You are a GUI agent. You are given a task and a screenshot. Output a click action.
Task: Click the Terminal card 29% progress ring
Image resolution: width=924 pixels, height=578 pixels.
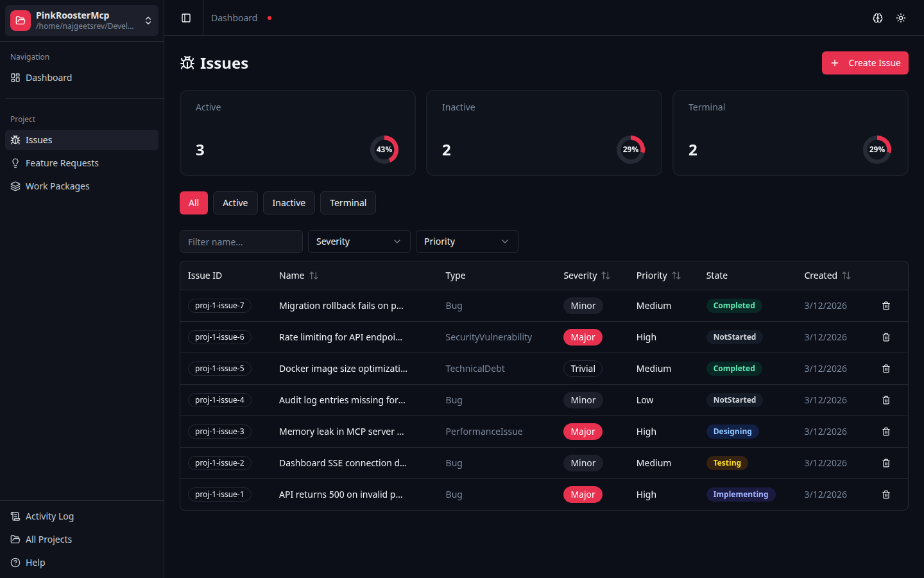coord(877,150)
